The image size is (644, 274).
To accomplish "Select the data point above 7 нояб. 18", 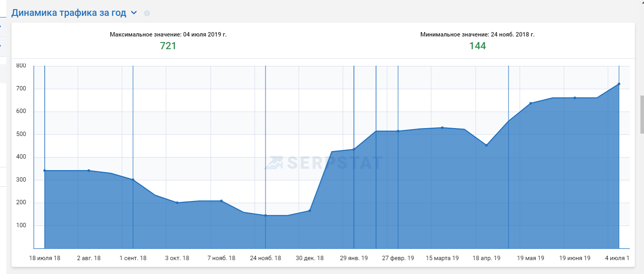I will [221, 201].
